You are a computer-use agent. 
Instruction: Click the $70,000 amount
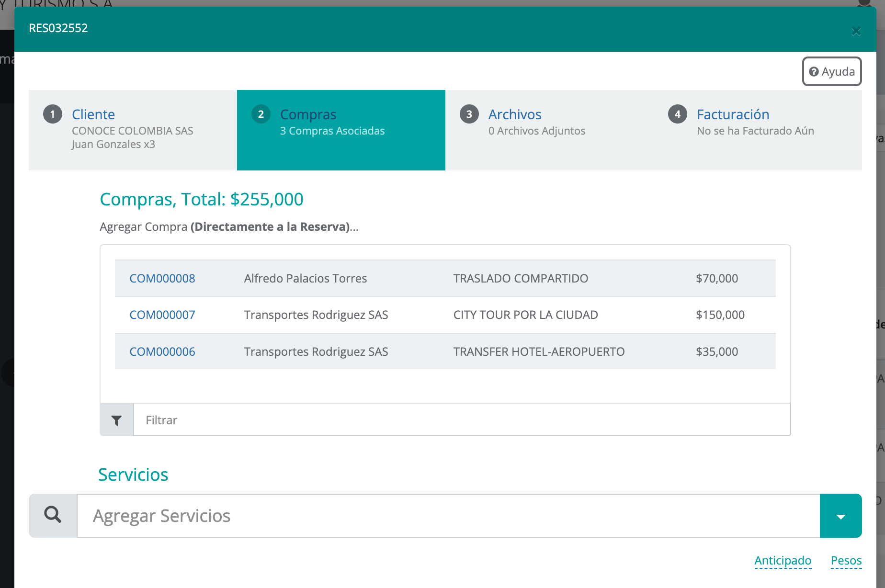pos(717,279)
